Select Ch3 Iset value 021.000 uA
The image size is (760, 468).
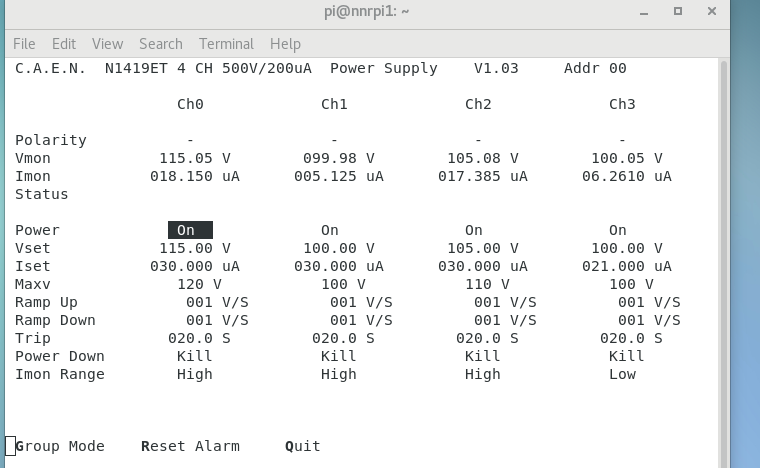click(x=627, y=266)
